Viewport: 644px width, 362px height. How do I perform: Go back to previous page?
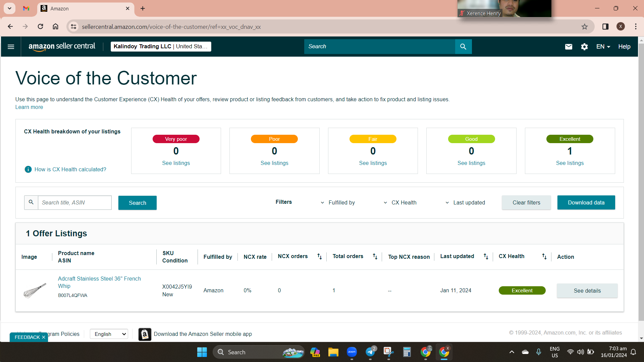10,26
